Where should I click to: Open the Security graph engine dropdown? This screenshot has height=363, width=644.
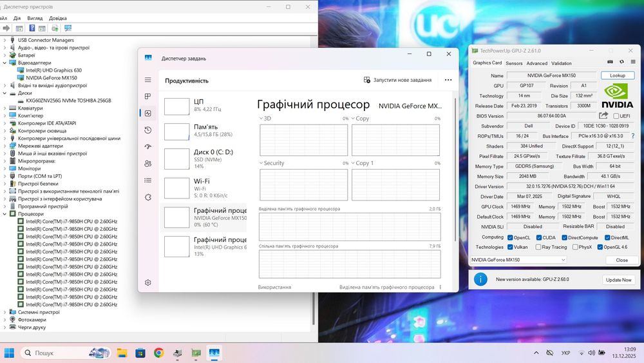click(261, 163)
